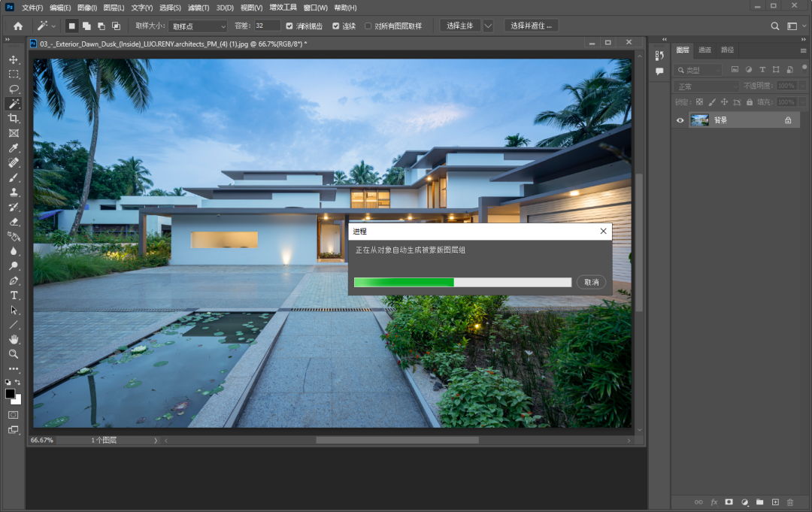Open the 取样大小 sample size dropdown
This screenshot has height=512, width=812.
point(198,26)
